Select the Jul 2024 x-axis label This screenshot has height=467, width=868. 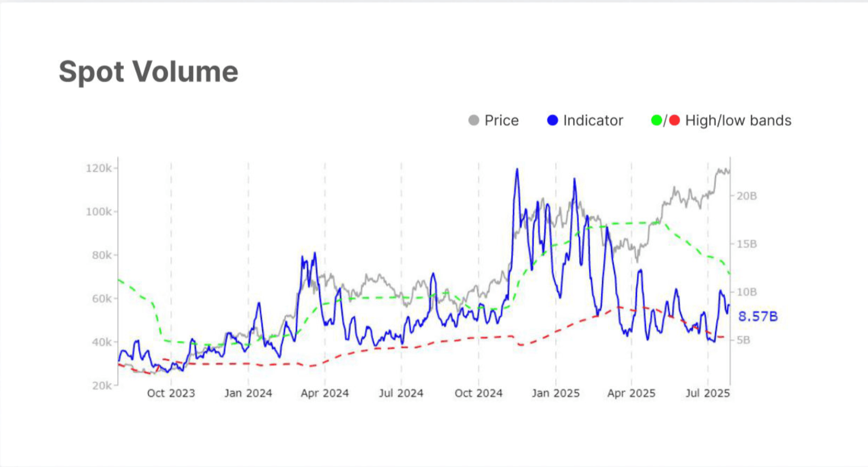click(401, 393)
